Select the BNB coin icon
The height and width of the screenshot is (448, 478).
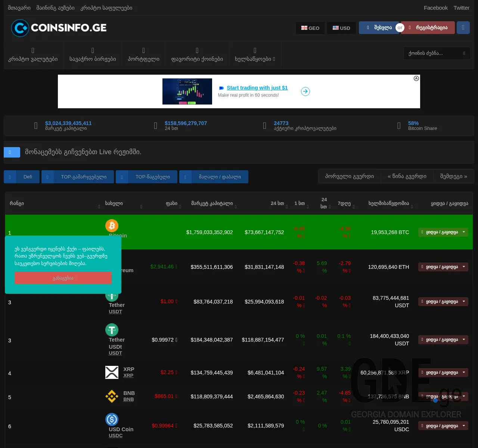[x=112, y=396]
